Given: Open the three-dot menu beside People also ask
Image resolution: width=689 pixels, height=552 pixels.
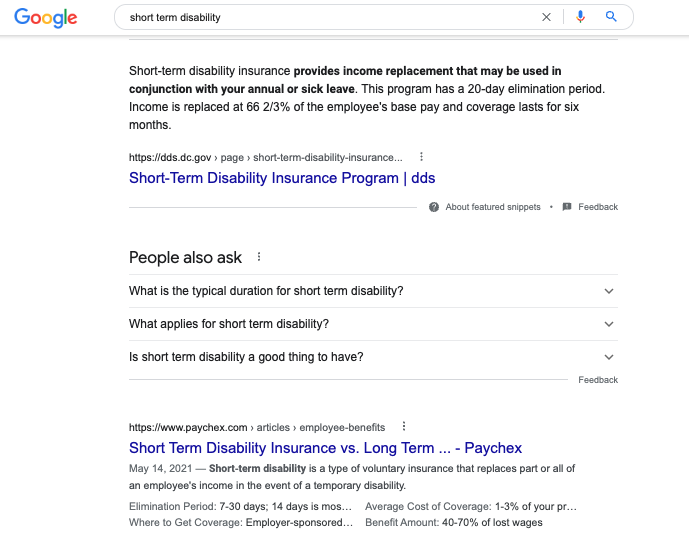Looking at the screenshot, I should point(259,257).
